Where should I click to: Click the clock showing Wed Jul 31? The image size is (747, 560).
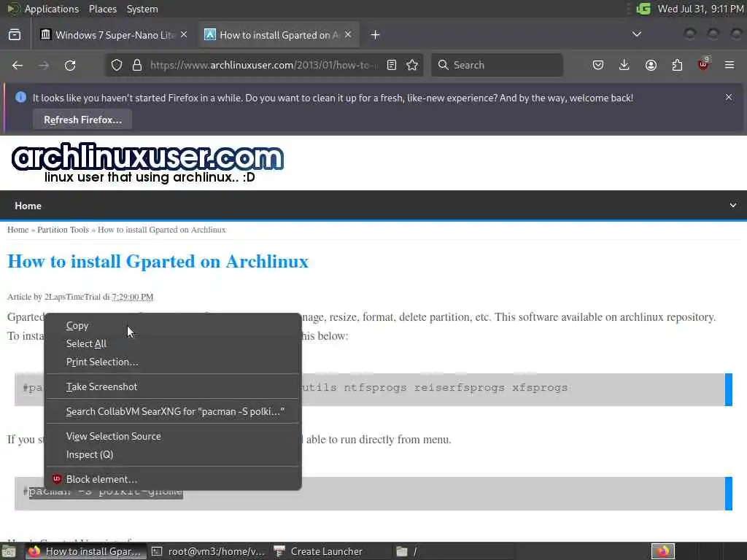click(x=701, y=9)
